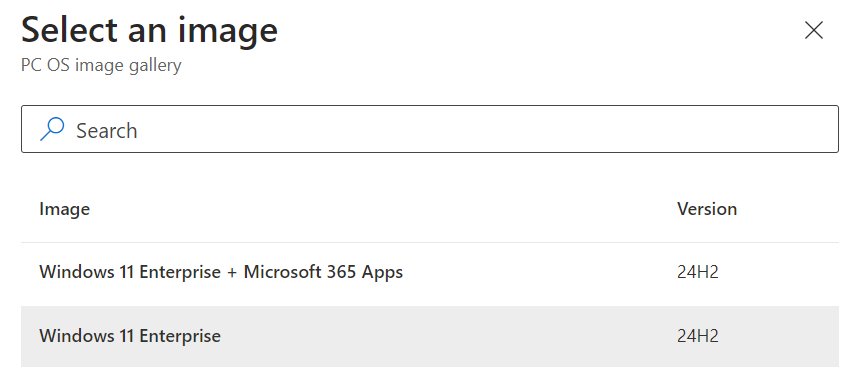The image size is (856, 367).
Task: Sort by the Version column header
Action: (707, 209)
